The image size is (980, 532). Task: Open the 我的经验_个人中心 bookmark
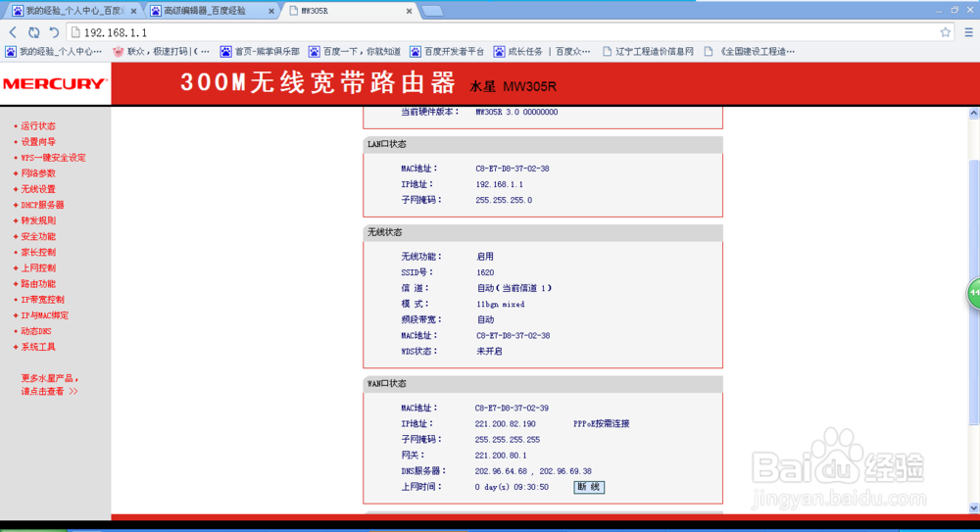53,52
